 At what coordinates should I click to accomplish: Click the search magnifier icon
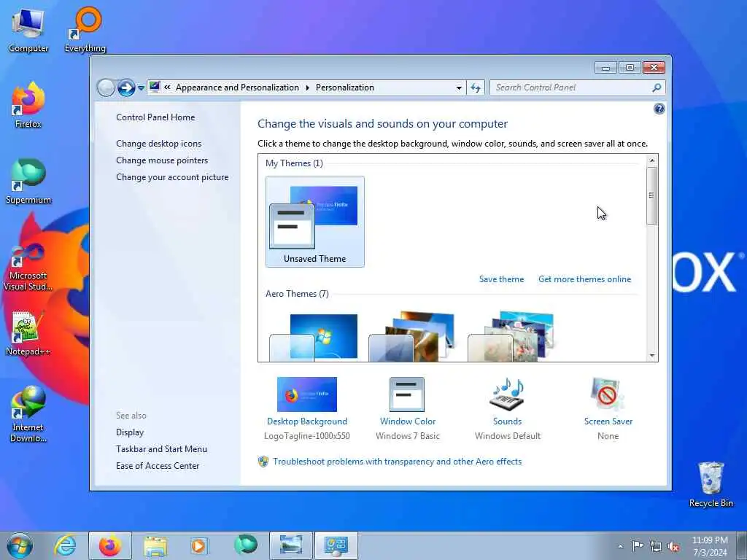point(657,87)
